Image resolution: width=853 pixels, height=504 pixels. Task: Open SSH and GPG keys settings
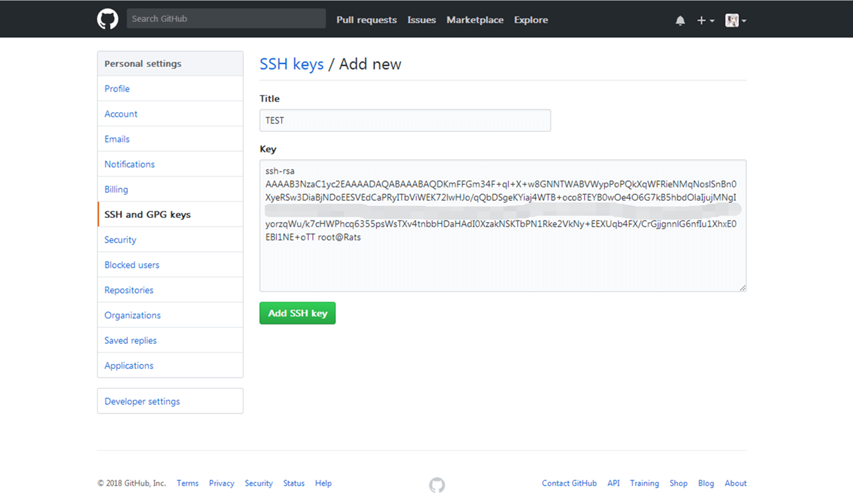pyautogui.click(x=170, y=215)
